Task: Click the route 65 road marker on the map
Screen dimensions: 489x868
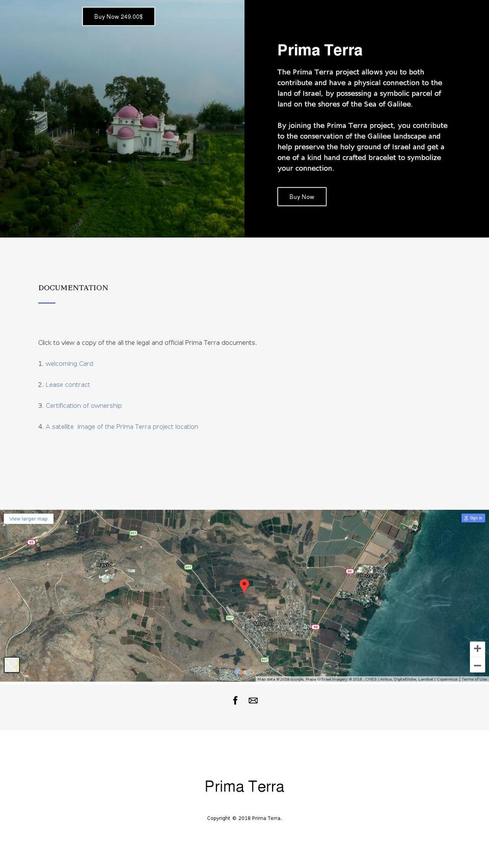Action: [x=32, y=542]
